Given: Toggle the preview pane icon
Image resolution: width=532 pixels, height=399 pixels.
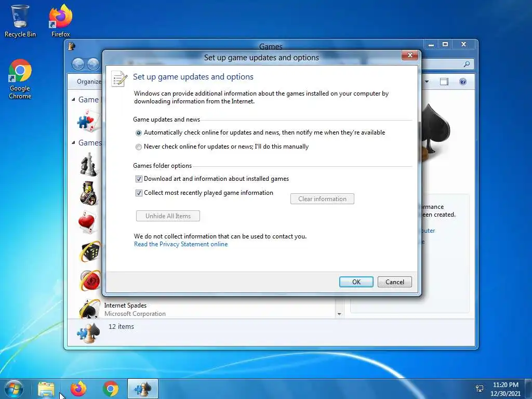Looking at the screenshot, I should coord(444,82).
